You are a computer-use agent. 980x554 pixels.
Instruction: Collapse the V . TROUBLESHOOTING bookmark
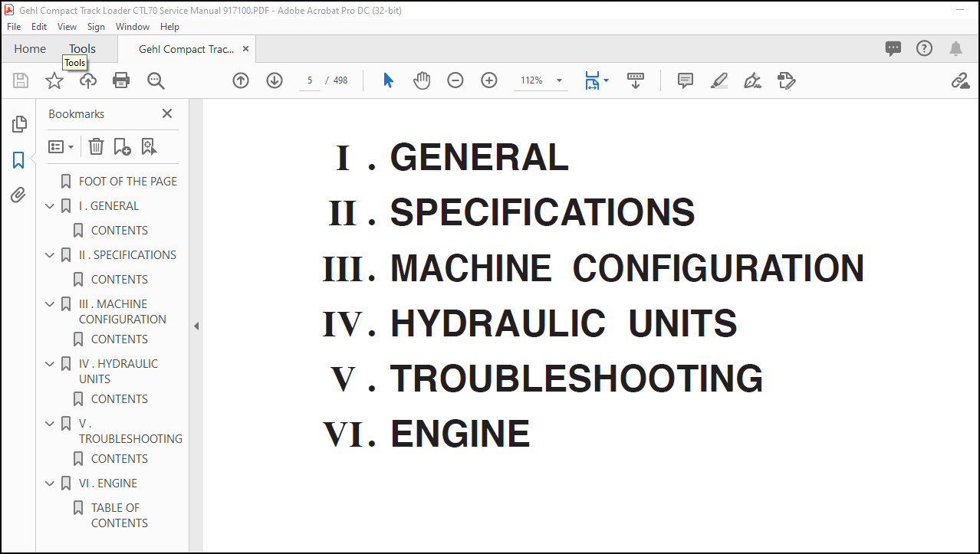50,424
